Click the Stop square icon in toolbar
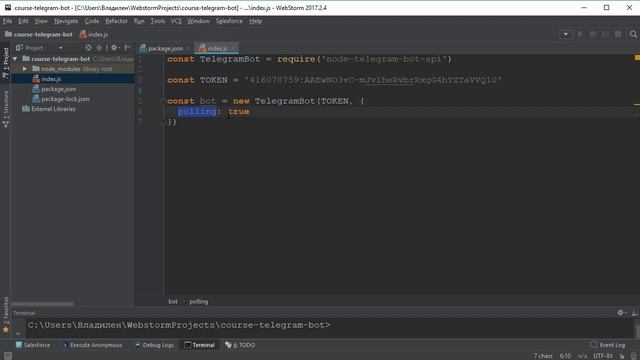The image size is (640, 360). [618, 34]
